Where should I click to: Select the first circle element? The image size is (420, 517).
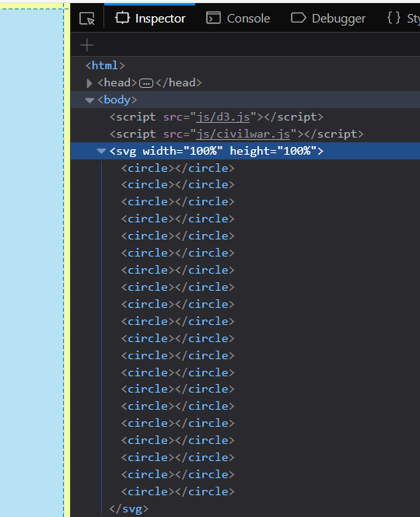(x=177, y=168)
